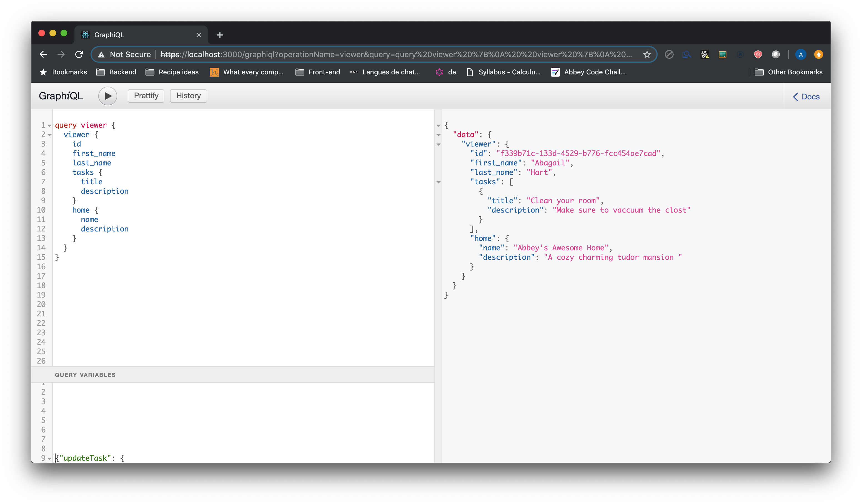The height and width of the screenshot is (504, 862).
Task: Open the Syllabus - Calculu... bookmark
Action: point(503,72)
